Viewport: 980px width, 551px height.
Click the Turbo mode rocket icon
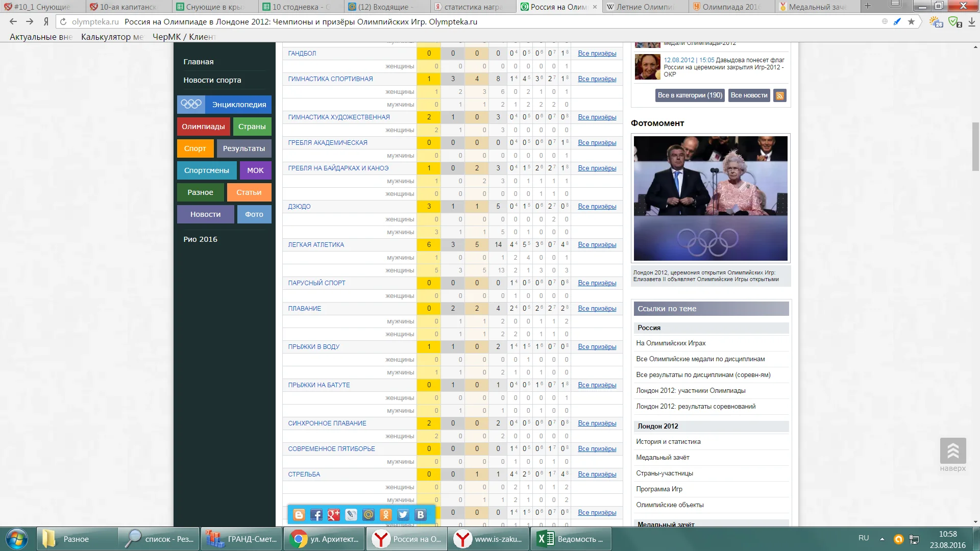pos(897,21)
